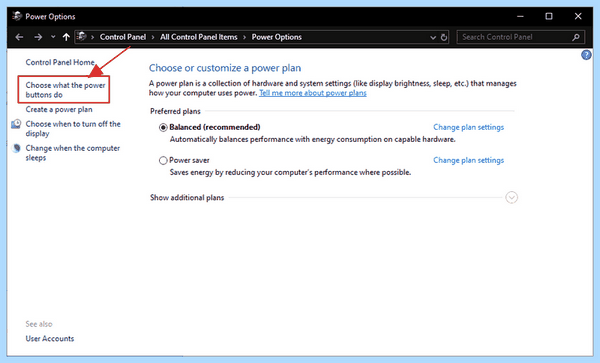Go back with the Back arrow
Viewport: 600px width, 363px height.
coord(19,37)
